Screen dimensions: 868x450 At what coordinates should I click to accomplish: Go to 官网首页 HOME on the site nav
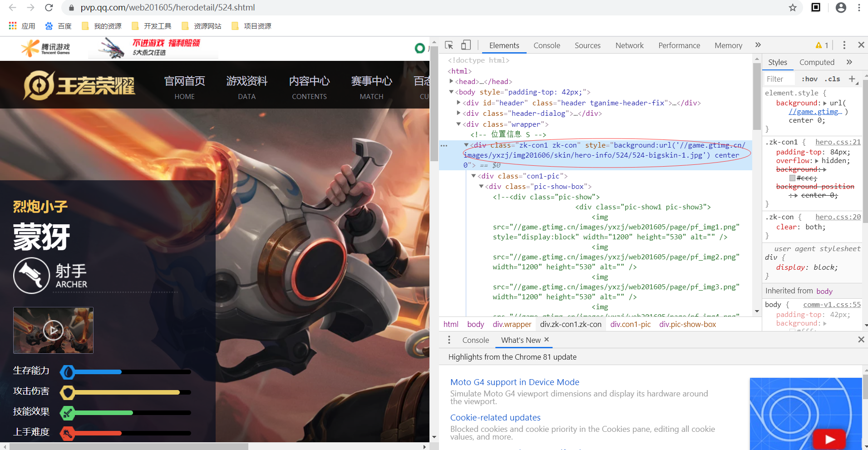[x=184, y=87]
